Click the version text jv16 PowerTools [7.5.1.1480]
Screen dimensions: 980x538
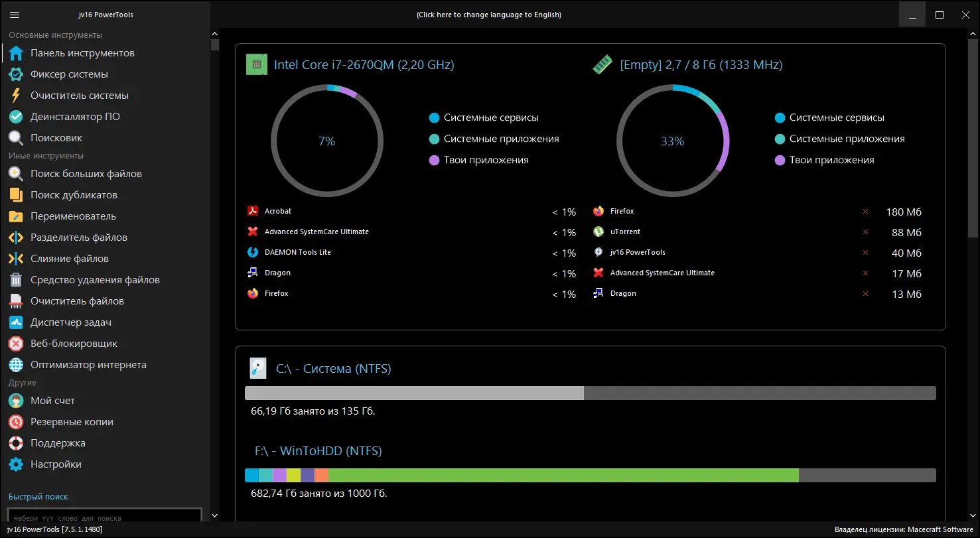pos(54,530)
